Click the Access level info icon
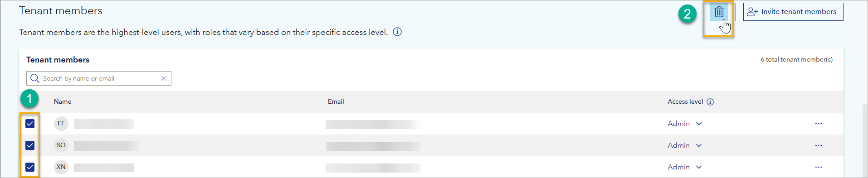 (710, 102)
